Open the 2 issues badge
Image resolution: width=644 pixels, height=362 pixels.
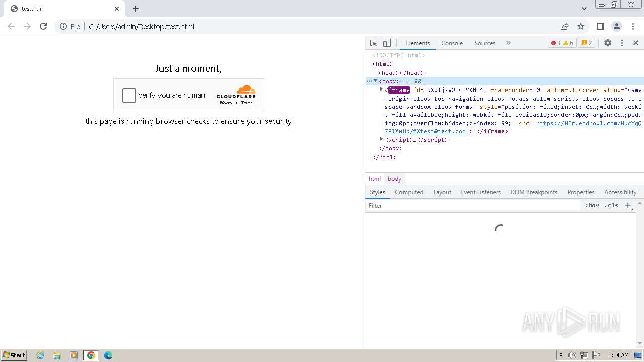click(586, 43)
